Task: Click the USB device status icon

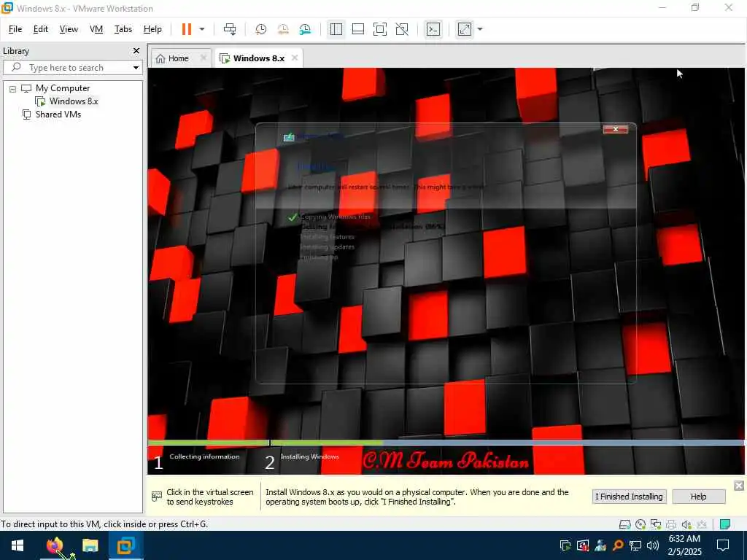Action: click(702, 524)
